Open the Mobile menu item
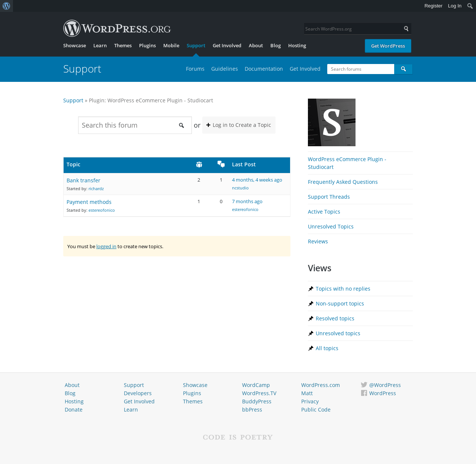The image size is (476, 464). click(171, 46)
